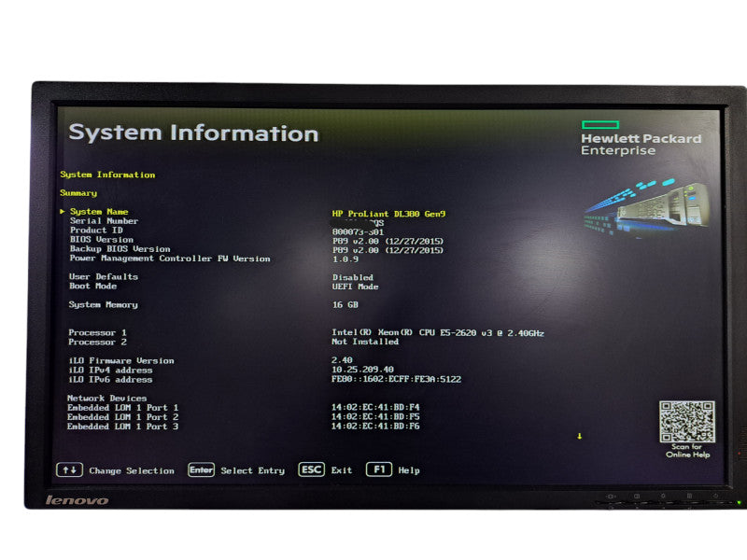Click the Exit label

342,470
